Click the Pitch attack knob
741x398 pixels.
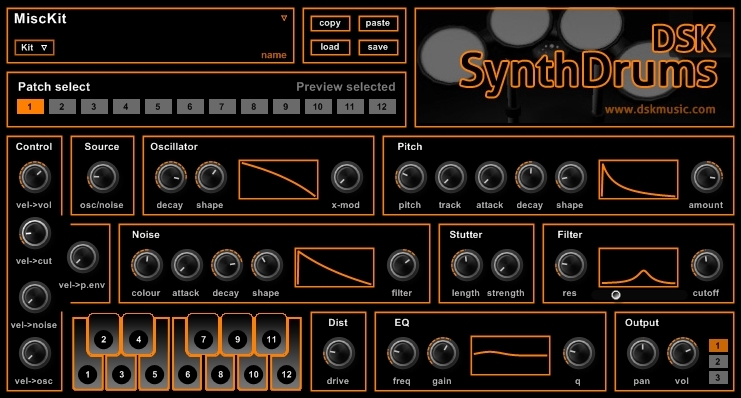point(491,177)
